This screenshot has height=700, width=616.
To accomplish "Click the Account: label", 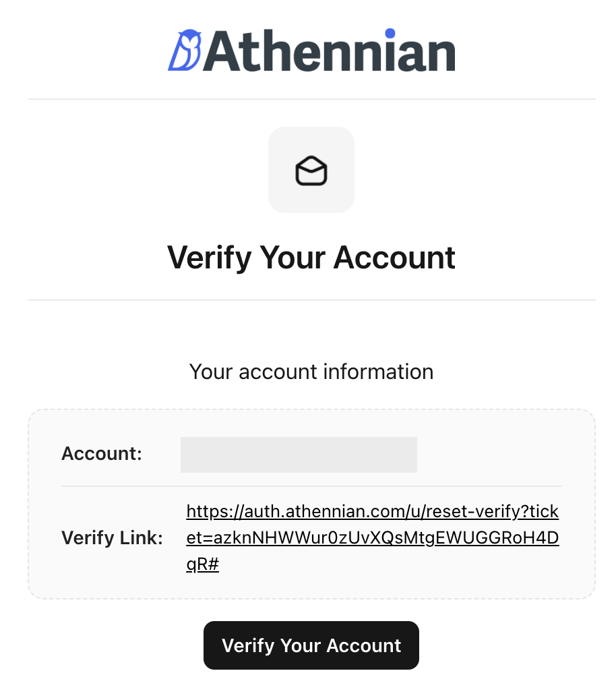I will tap(101, 454).
